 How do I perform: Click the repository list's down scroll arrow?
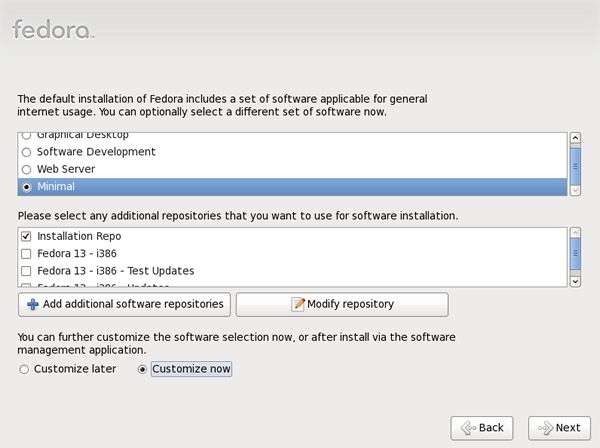pos(575,282)
